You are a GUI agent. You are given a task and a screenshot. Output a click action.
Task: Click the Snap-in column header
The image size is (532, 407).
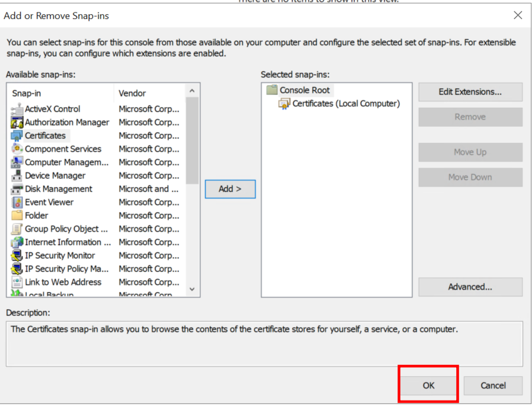(x=59, y=93)
